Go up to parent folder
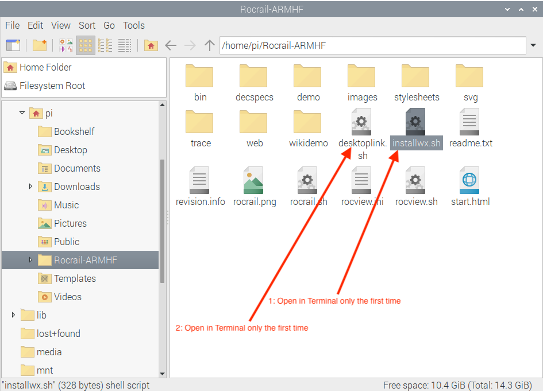This screenshot has width=543, height=392. pyautogui.click(x=210, y=45)
